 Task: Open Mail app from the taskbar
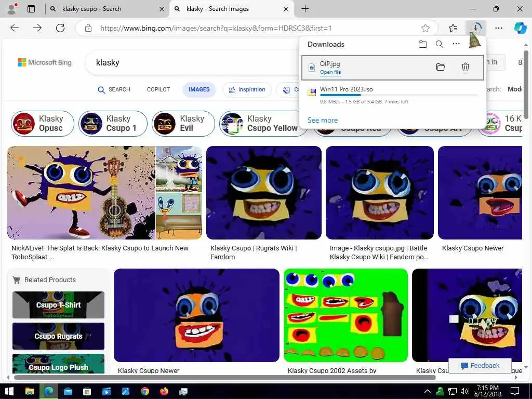tap(68, 392)
